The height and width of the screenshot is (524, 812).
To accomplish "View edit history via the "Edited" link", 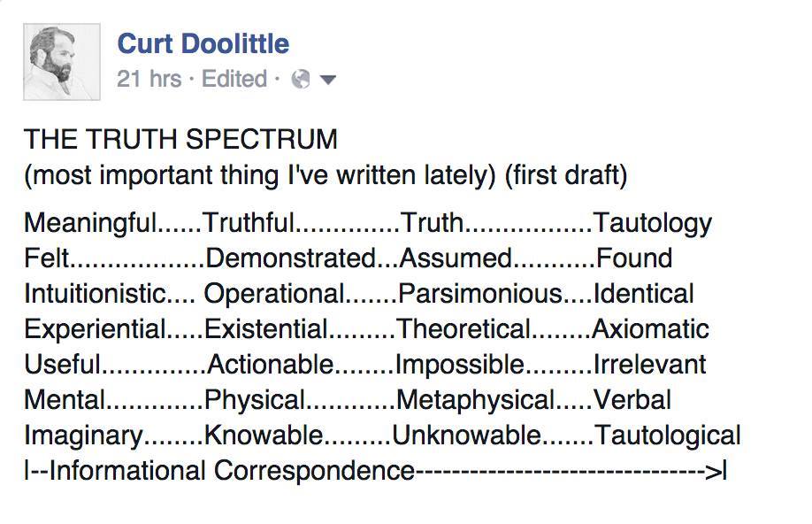I will (234, 80).
